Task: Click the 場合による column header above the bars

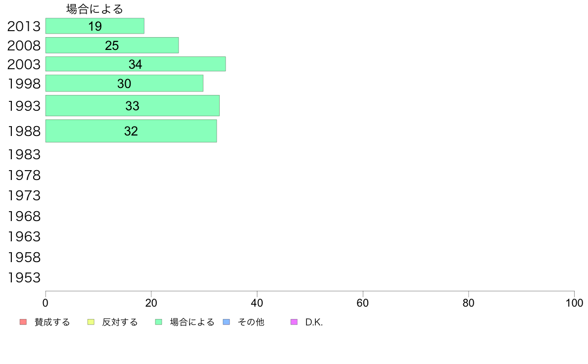Action: (95, 9)
